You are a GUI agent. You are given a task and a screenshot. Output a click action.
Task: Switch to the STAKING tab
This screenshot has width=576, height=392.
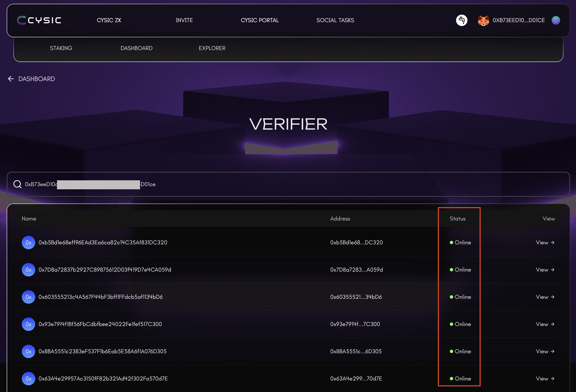point(61,48)
